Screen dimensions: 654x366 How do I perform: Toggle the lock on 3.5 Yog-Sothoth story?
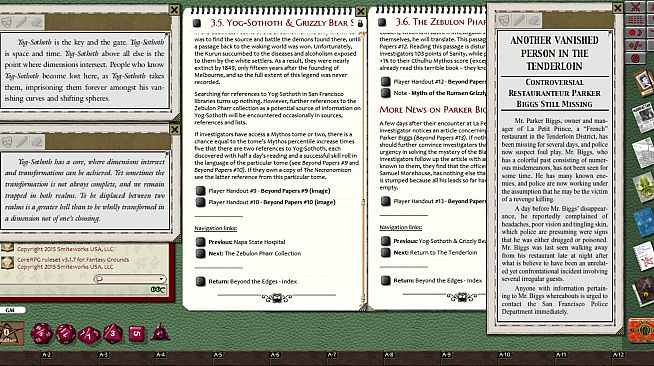[360, 23]
